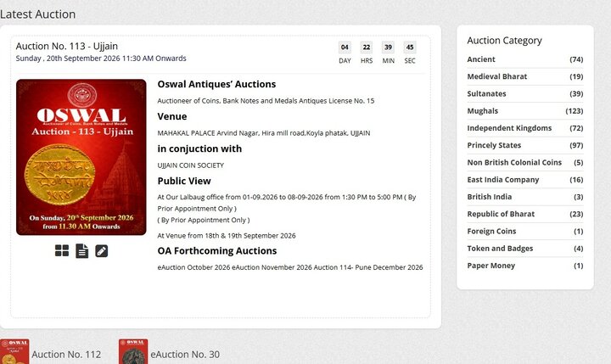This screenshot has height=364, width=611.
Task: Select the Independent Kingdoms category
Action: pos(509,128)
